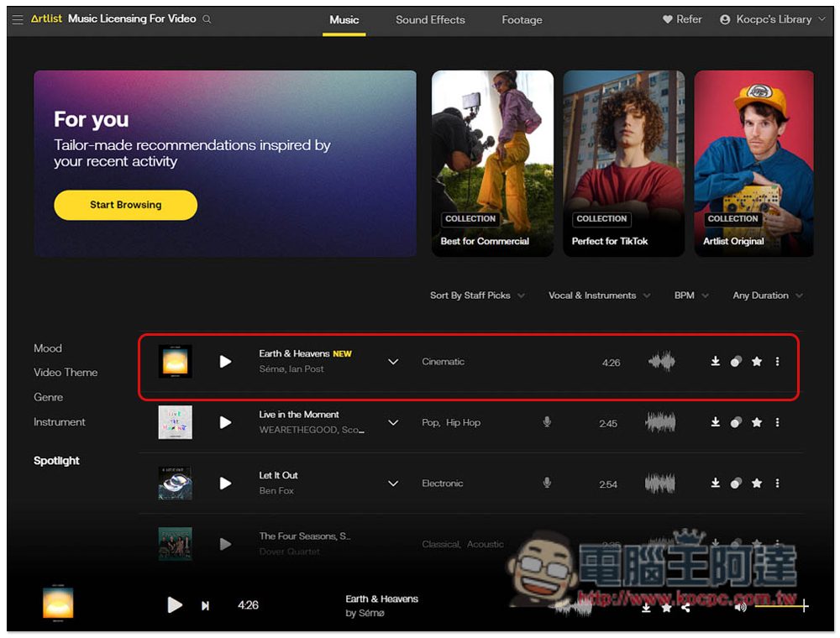This screenshot has width=840, height=638.
Task: Switch to the Sound Effects tab
Action: [x=430, y=20]
